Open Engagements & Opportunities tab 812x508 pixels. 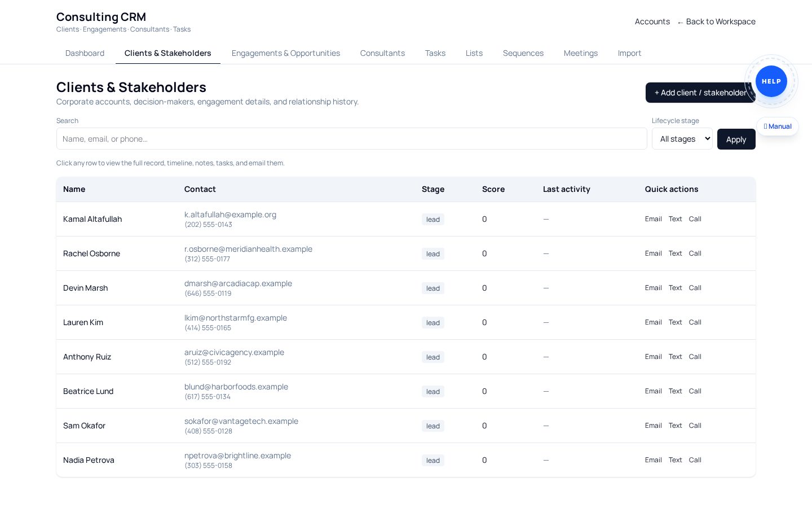click(286, 53)
